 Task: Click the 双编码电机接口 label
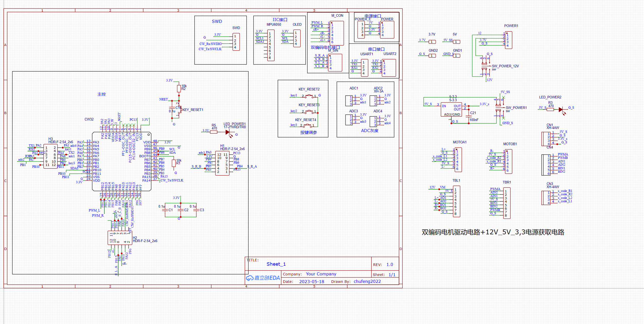pyautogui.click(x=325, y=48)
